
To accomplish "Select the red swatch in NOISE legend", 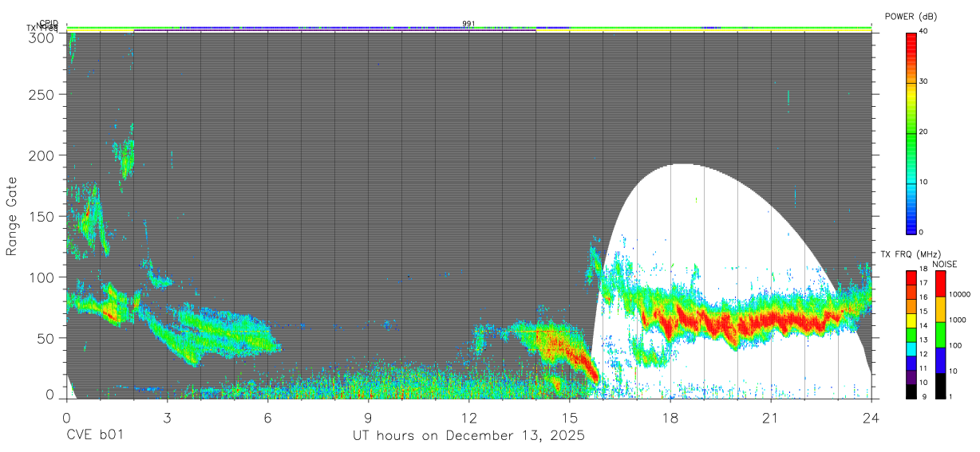I will pyautogui.click(x=939, y=284).
